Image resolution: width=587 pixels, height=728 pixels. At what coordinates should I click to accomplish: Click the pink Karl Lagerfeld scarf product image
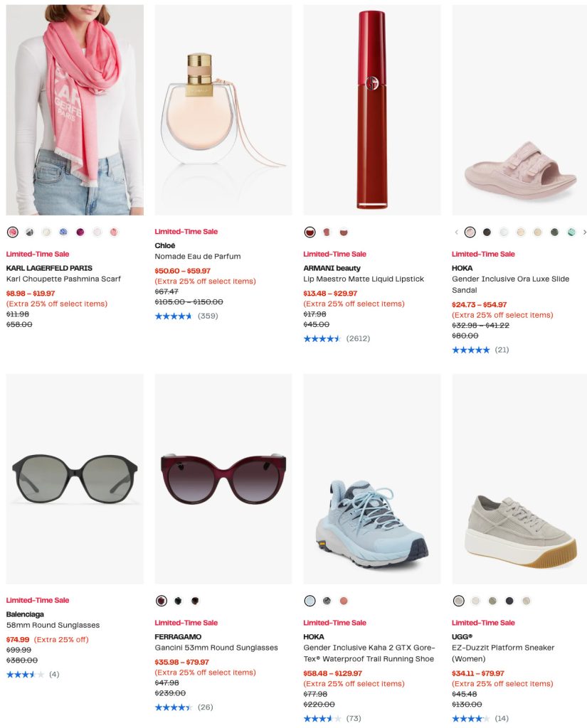coord(75,110)
